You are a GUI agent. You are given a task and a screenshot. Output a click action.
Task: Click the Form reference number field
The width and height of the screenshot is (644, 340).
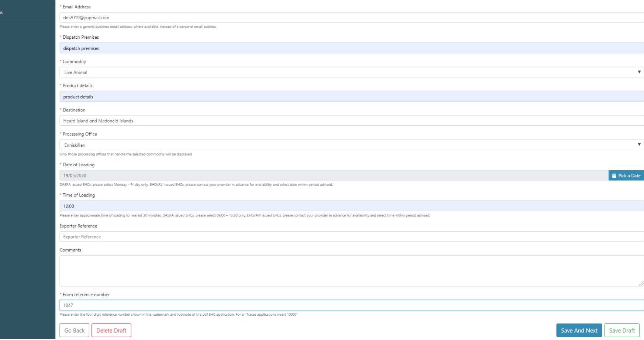[352, 305]
